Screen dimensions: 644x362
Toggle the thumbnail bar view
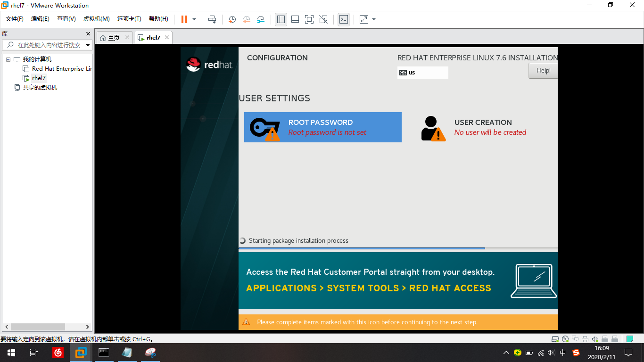point(295,19)
